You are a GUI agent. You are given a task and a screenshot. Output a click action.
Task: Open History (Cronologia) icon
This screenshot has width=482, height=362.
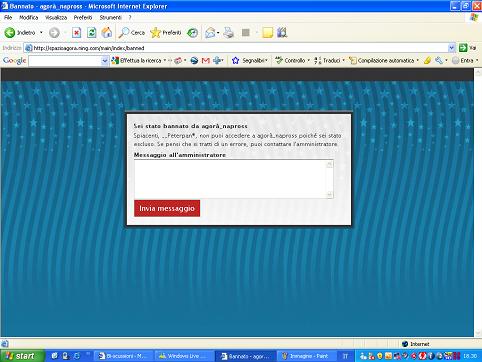tap(192, 33)
